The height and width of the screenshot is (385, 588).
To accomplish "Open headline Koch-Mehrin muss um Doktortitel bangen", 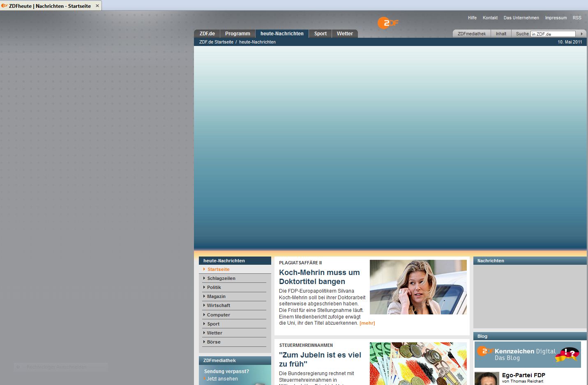I will (319, 277).
